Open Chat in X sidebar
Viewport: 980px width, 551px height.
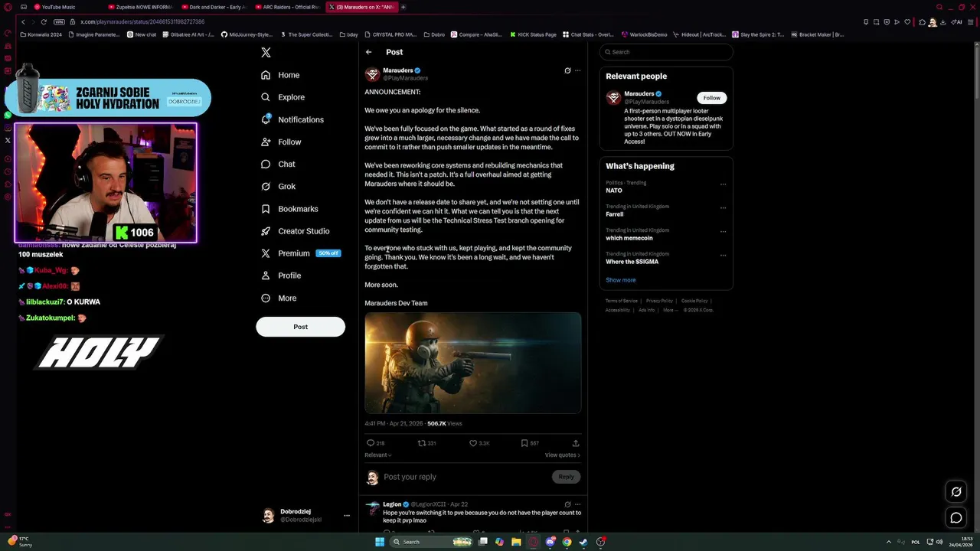point(278,164)
